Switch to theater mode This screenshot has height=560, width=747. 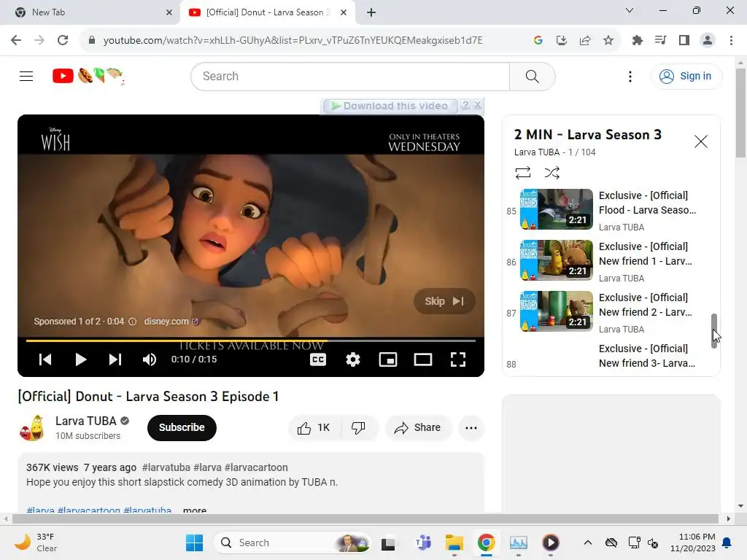[423, 359]
